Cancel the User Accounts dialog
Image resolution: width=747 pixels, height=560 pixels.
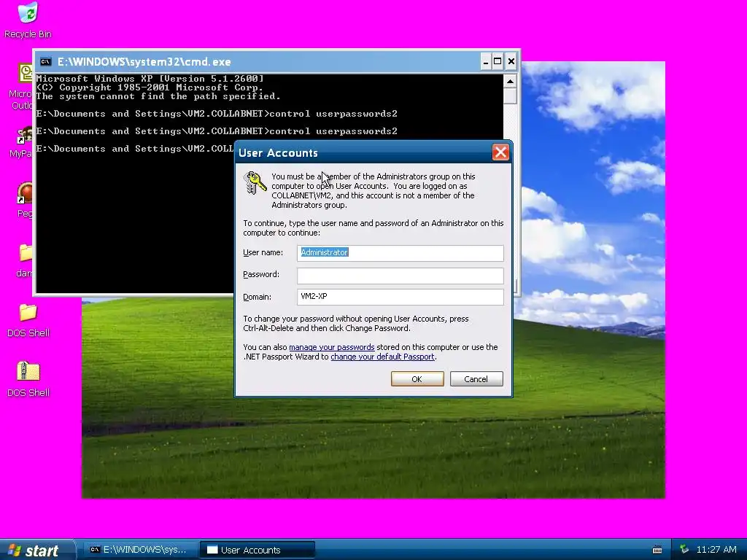click(x=476, y=379)
